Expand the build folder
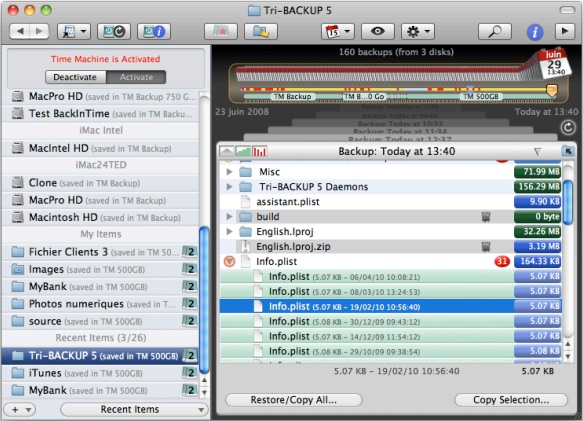Viewport: 583px width, 421px height. pos(229,216)
